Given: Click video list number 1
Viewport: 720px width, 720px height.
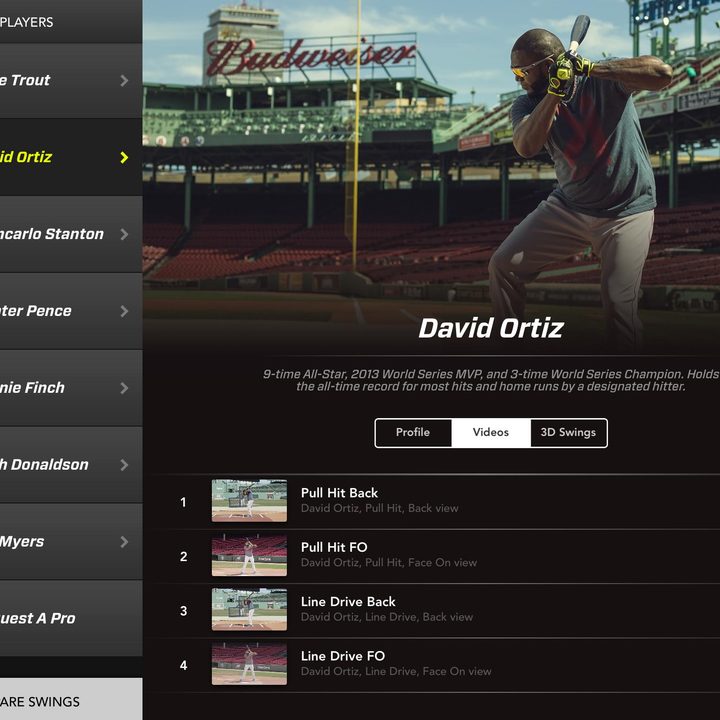Looking at the screenshot, I should [183, 502].
